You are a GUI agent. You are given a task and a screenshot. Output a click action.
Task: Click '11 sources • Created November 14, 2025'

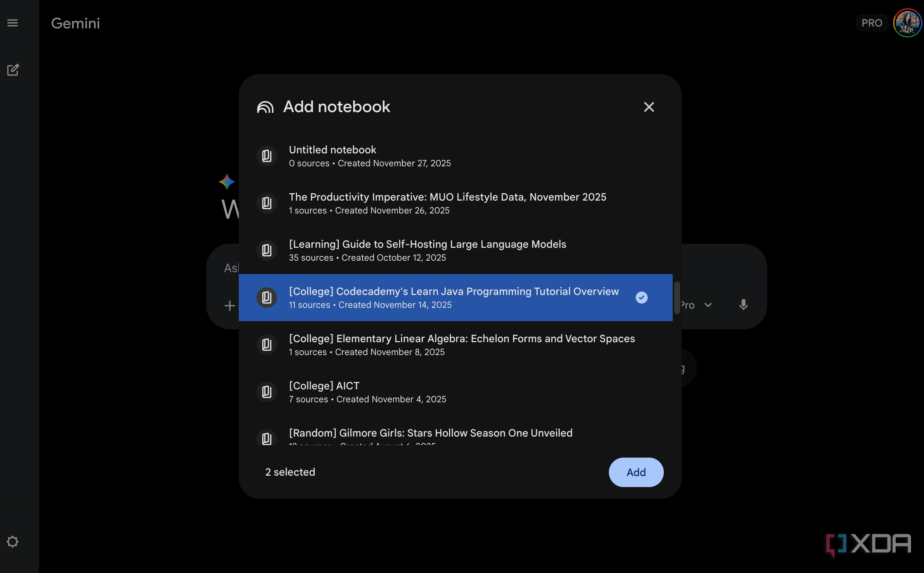370,305
